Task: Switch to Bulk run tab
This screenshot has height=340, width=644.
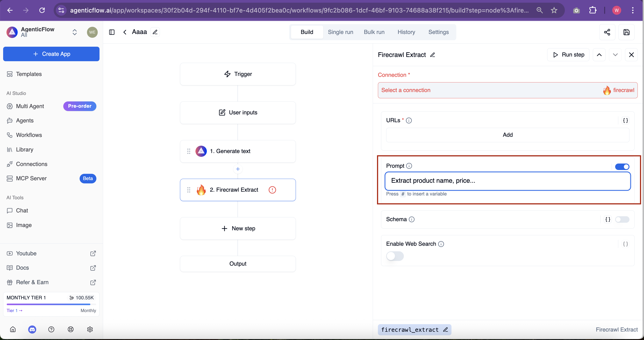Action: click(x=374, y=32)
